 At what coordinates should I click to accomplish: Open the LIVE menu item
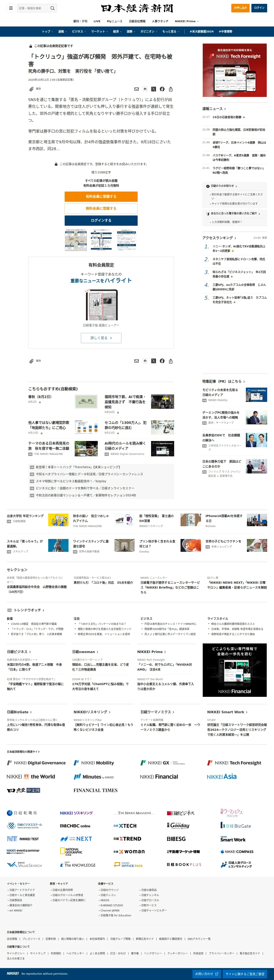pyautogui.click(x=97, y=21)
